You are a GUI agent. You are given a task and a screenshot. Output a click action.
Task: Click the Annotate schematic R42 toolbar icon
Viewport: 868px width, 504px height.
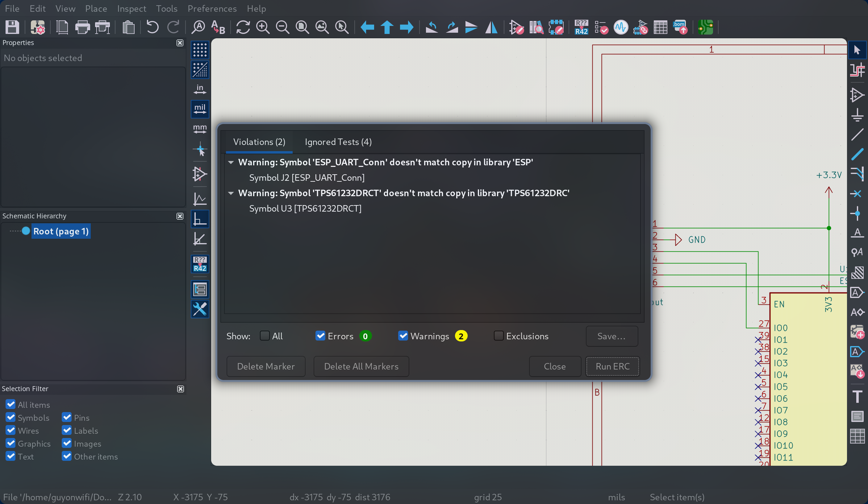click(x=581, y=27)
